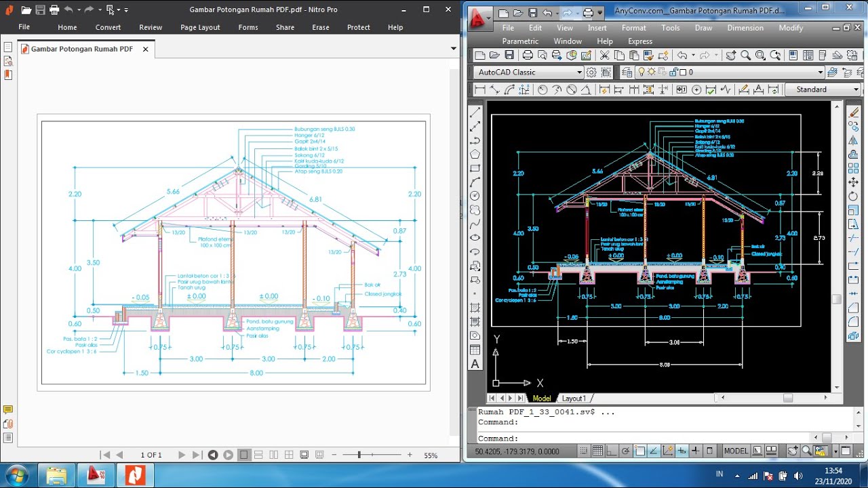Viewport: 868px width, 488px height.
Task: Open the Nitro Pro comments pane icon
Action: coord(8,409)
